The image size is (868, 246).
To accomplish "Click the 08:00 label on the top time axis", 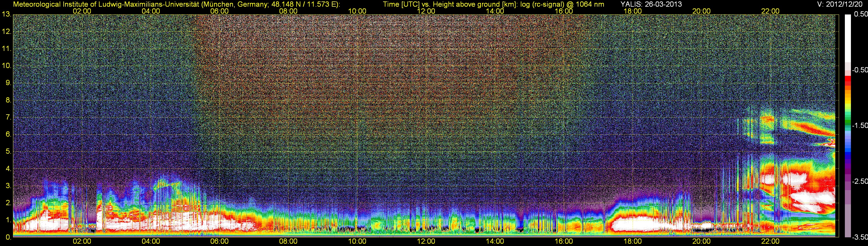I will click(288, 11).
